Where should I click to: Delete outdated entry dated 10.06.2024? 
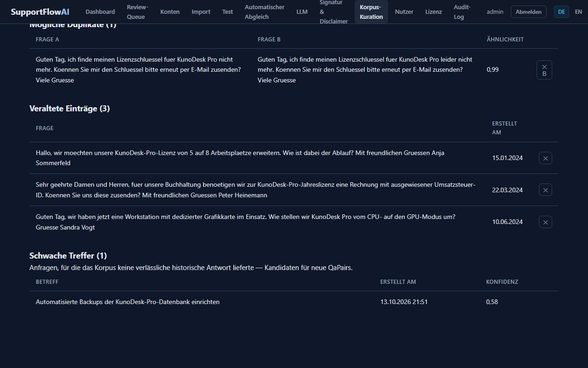coord(545,222)
